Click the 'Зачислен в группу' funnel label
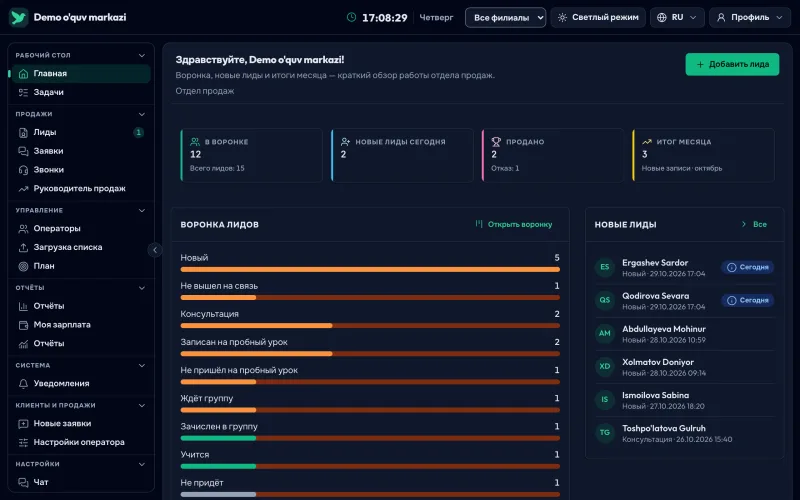 click(219, 427)
